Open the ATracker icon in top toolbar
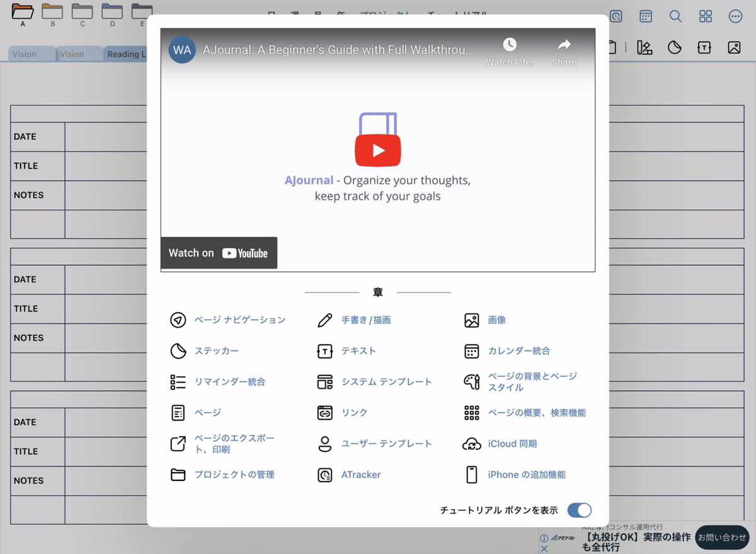The width and height of the screenshot is (756, 554). (616, 16)
